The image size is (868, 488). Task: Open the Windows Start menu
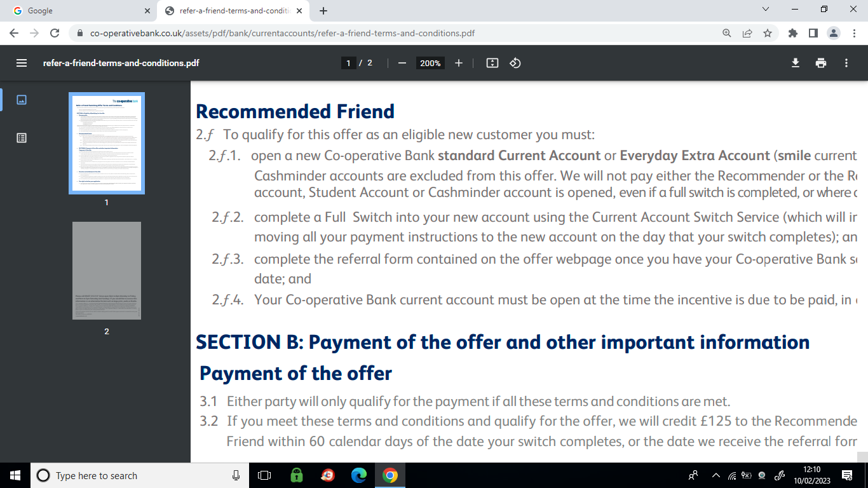tap(15, 475)
